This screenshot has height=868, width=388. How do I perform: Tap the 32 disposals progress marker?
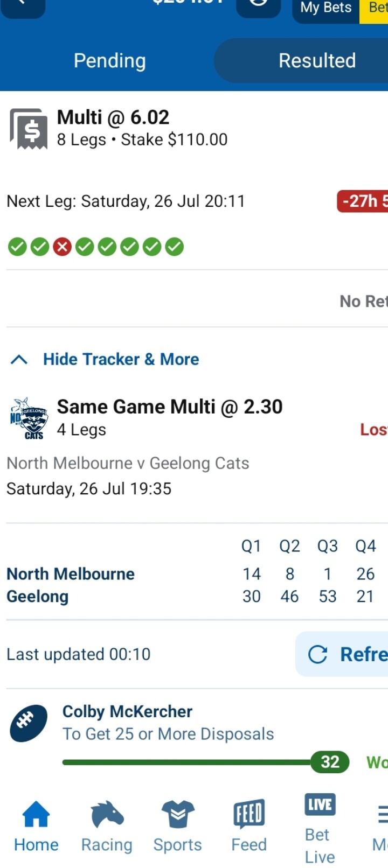330,762
